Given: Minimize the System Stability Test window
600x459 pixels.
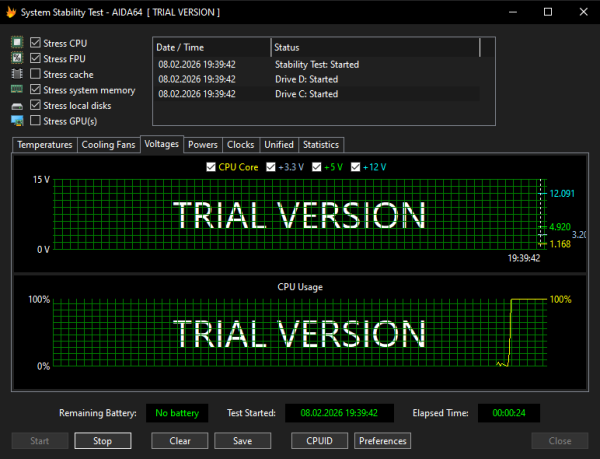Looking at the screenshot, I should coord(513,12).
